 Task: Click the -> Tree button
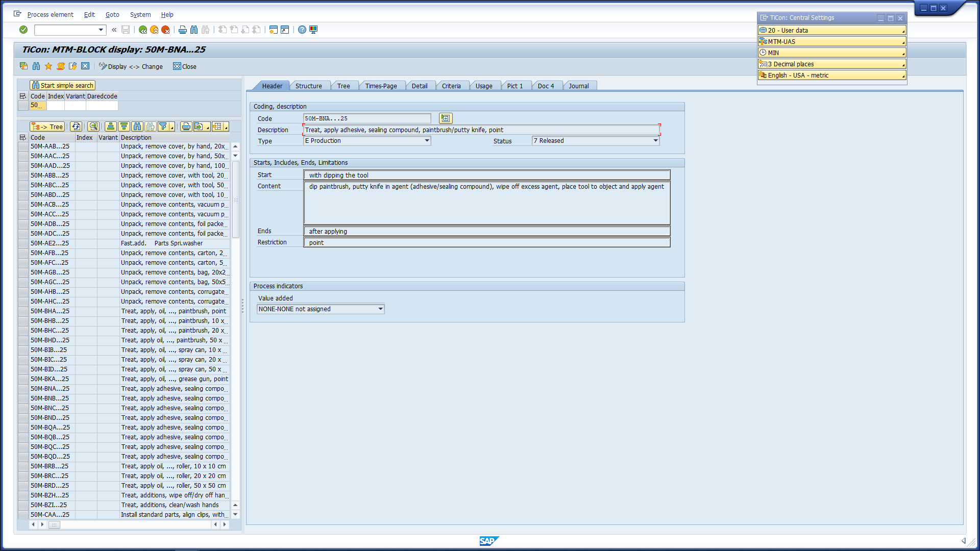(x=47, y=127)
